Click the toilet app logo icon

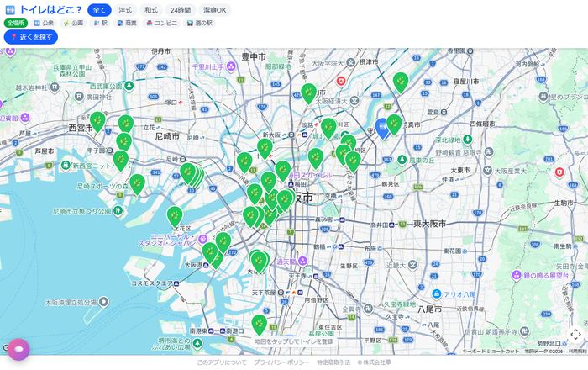(x=10, y=10)
